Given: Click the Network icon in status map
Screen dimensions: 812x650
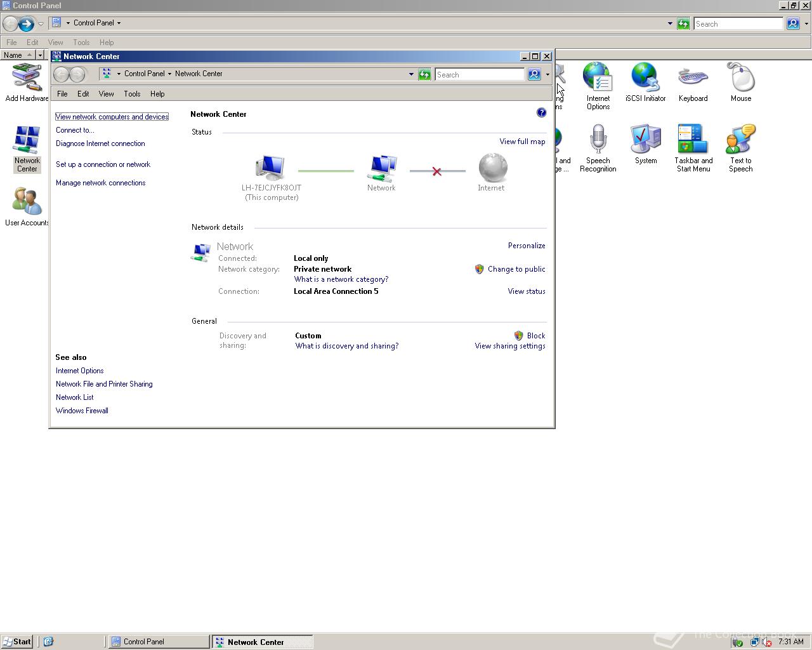Looking at the screenshot, I should [x=382, y=168].
